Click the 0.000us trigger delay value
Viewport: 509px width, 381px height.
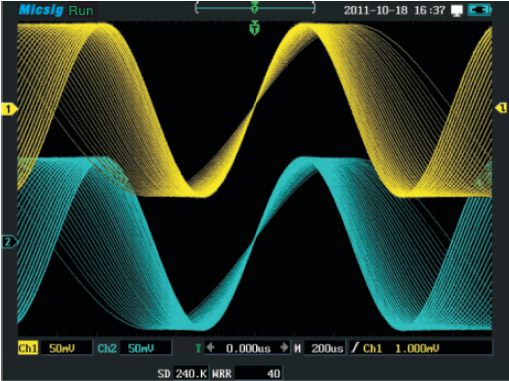248,348
